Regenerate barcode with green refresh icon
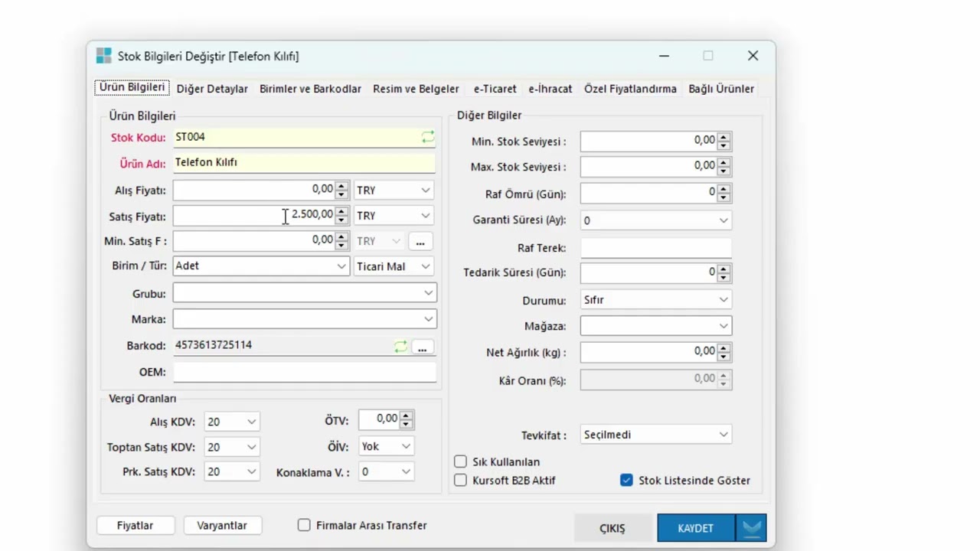 [x=400, y=346]
